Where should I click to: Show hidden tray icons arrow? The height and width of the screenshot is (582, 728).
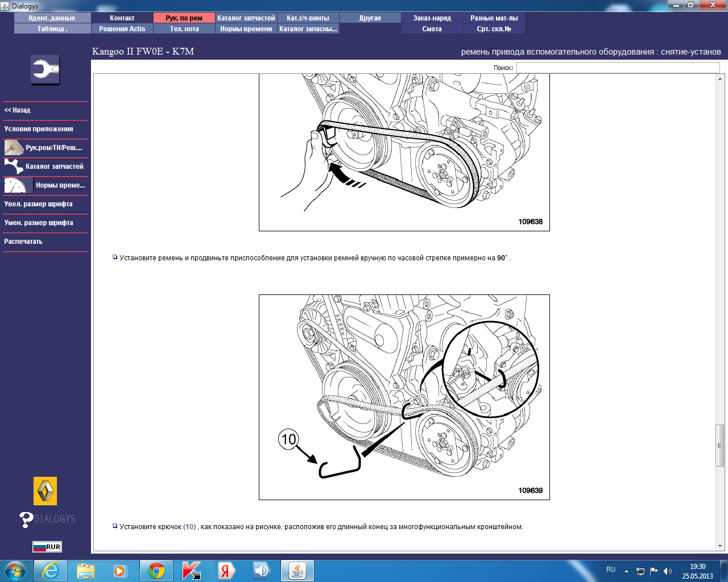626,571
